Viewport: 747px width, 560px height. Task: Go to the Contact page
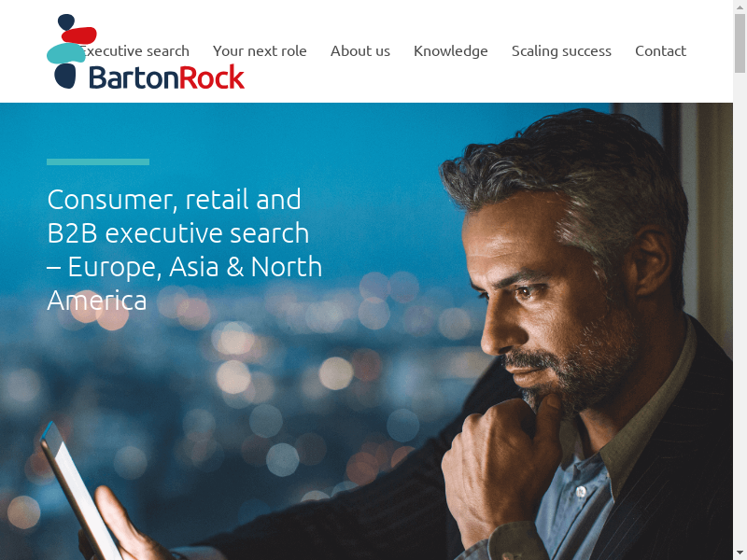660,51
